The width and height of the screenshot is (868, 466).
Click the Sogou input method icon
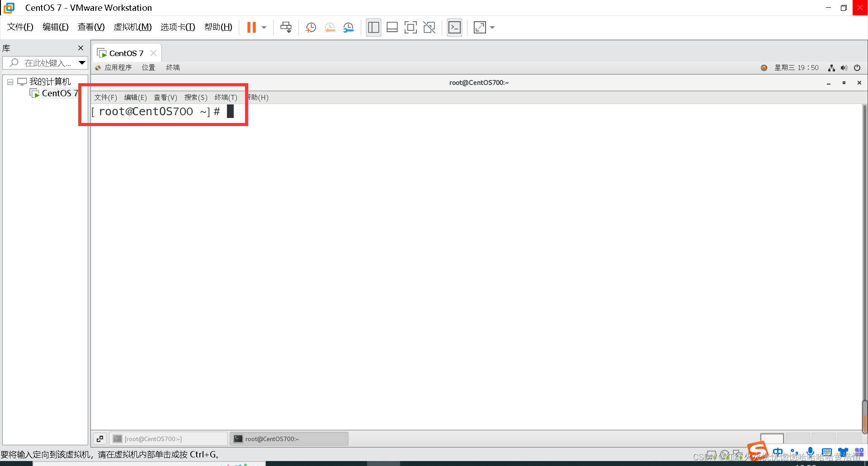(x=757, y=451)
